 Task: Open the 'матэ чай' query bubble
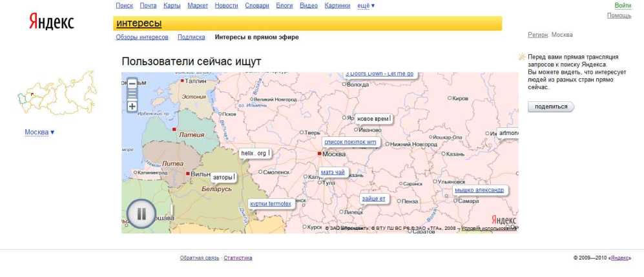pyautogui.click(x=333, y=172)
